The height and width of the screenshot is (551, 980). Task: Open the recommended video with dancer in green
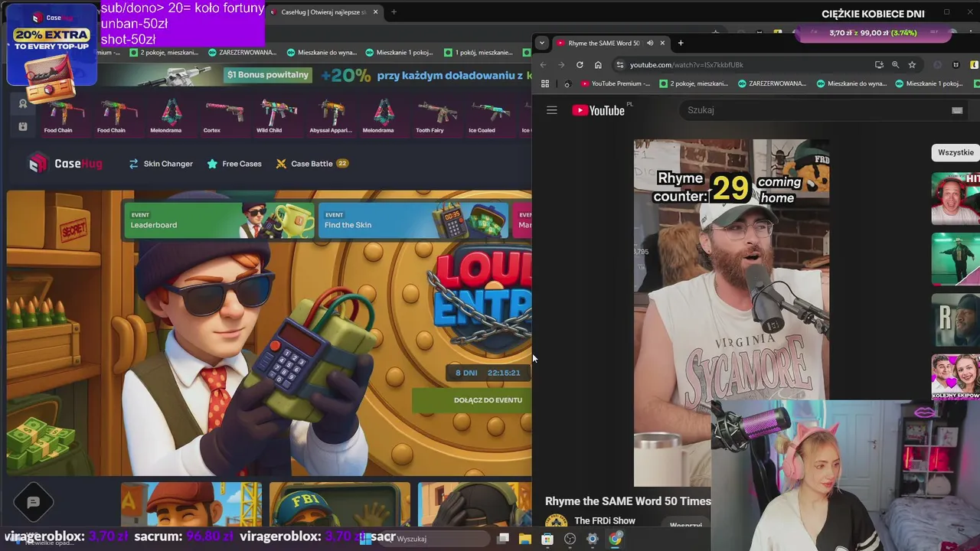[x=955, y=259]
